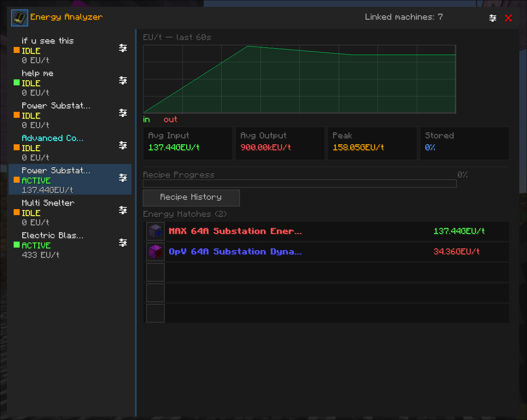Click MAX 64A Substation Energy hatch icon

pyautogui.click(x=155, y=231)
